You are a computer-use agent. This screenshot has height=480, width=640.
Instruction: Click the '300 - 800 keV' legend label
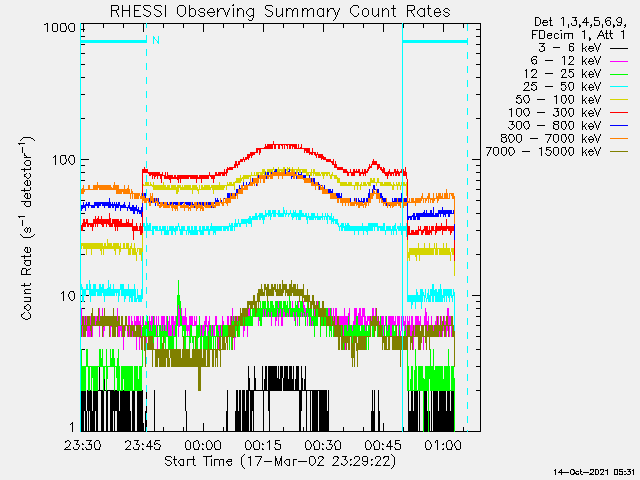pos(555,125)
